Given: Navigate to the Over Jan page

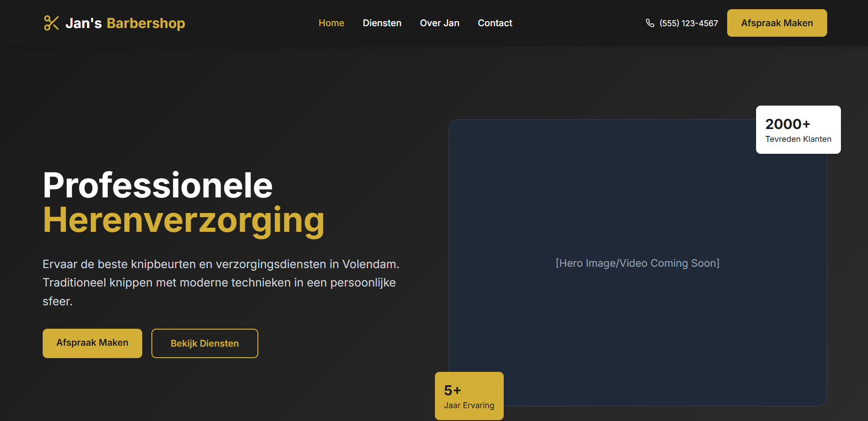Looking at the screenshot, I should (x=439, y=23).
